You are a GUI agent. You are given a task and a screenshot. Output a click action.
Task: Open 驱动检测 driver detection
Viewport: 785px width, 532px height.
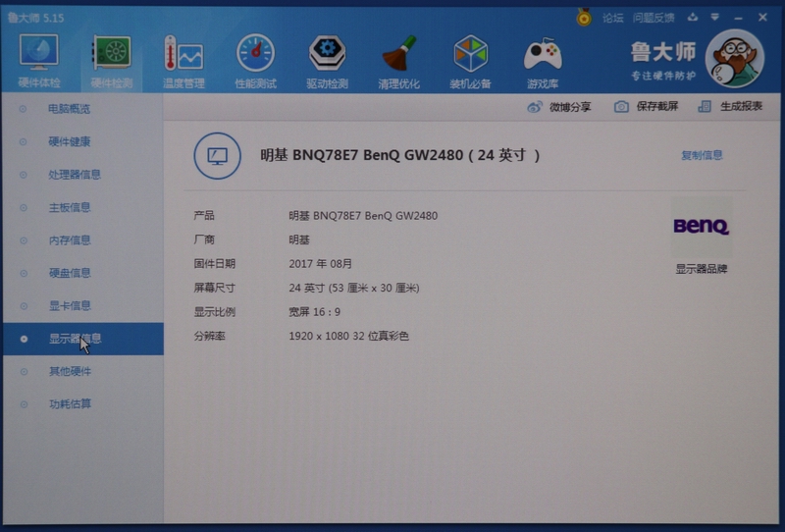tap(328, 61)
